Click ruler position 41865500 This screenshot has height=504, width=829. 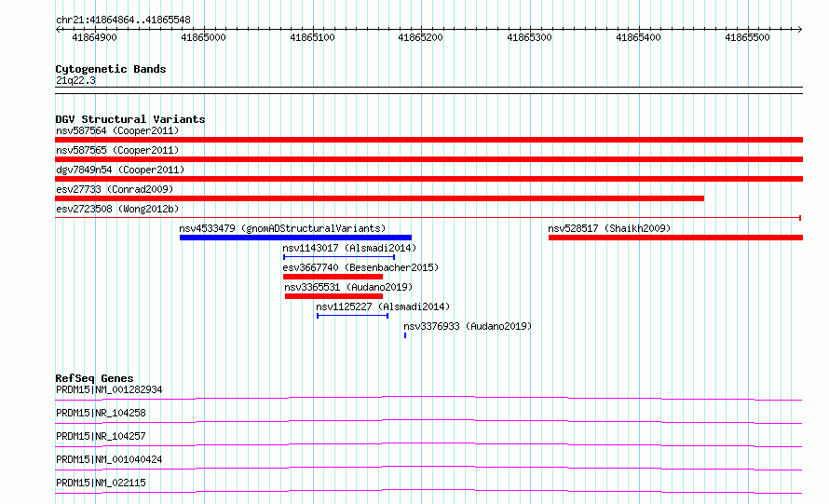(747, 37)
